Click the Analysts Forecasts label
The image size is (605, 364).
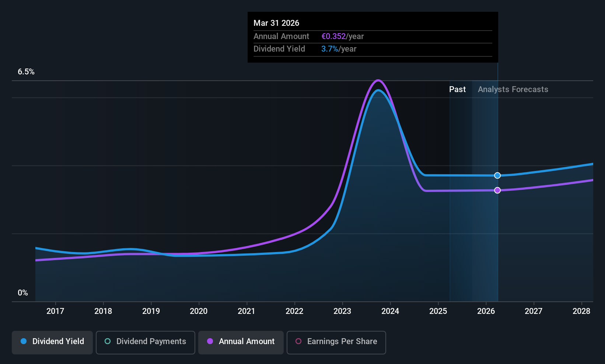(513, 90)
